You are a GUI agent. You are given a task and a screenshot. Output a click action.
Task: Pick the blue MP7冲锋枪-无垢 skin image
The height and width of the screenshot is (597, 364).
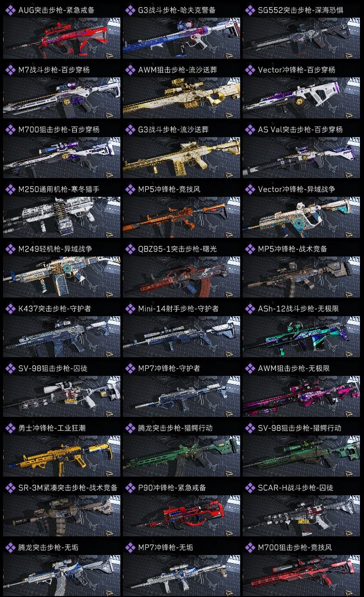coord(181,575)
